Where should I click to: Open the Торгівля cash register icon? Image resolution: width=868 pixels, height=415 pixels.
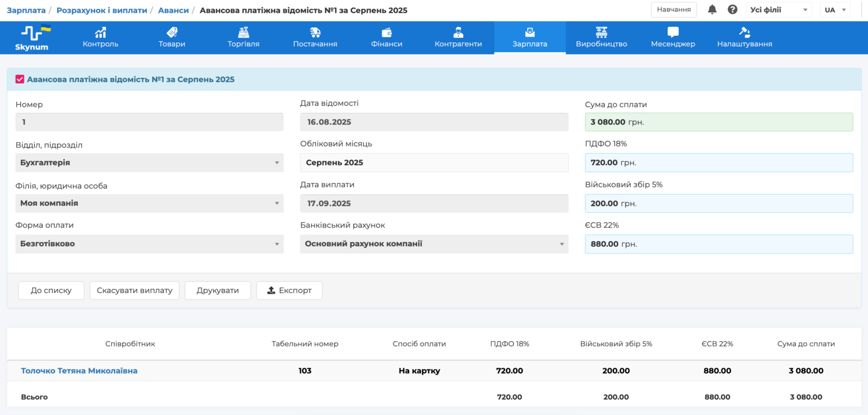tap(243, 32)
